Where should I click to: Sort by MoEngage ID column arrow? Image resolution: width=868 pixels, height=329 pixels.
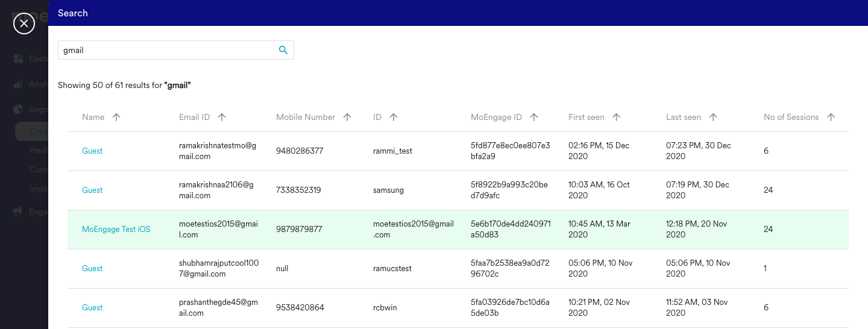pos(534,117)
